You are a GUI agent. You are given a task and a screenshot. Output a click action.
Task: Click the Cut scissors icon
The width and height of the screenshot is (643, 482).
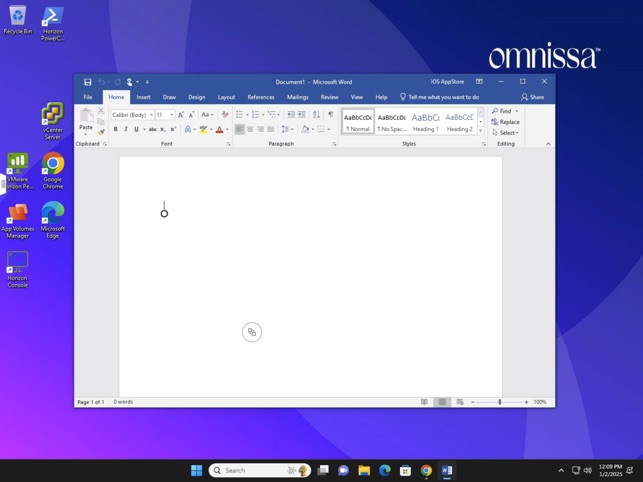tap(101, 111)
